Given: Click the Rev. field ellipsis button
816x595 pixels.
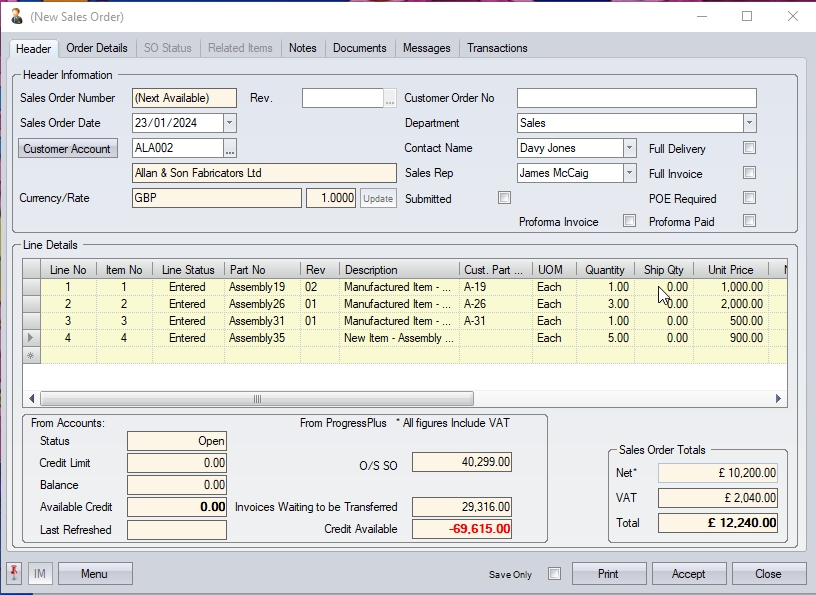Looking at the screenshot, I should 390,98.
